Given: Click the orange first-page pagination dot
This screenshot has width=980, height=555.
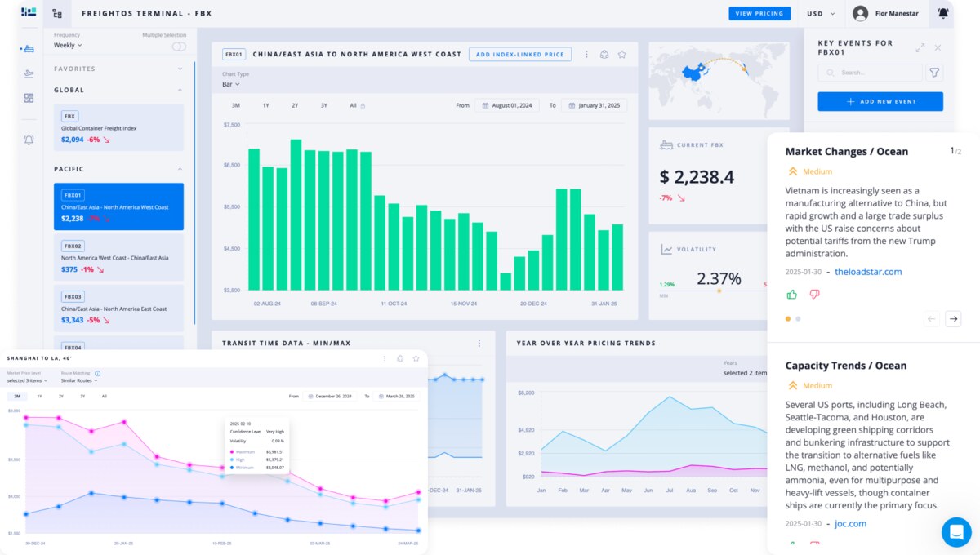Looking at the screenshot, I should click(788, 319).
